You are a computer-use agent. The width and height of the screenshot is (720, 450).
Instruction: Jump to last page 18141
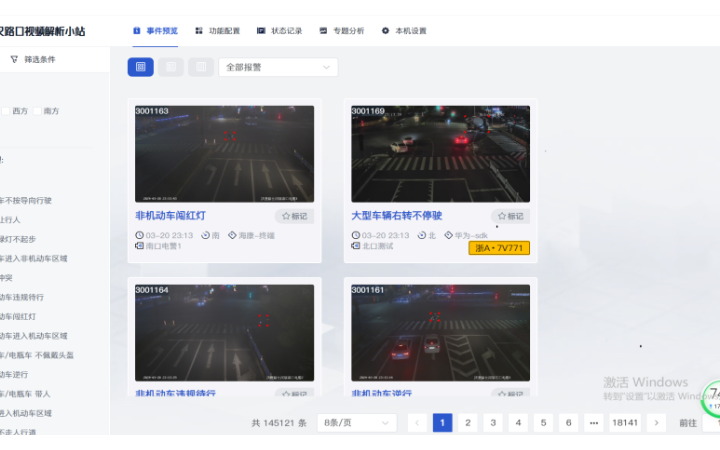coord(625,423)
